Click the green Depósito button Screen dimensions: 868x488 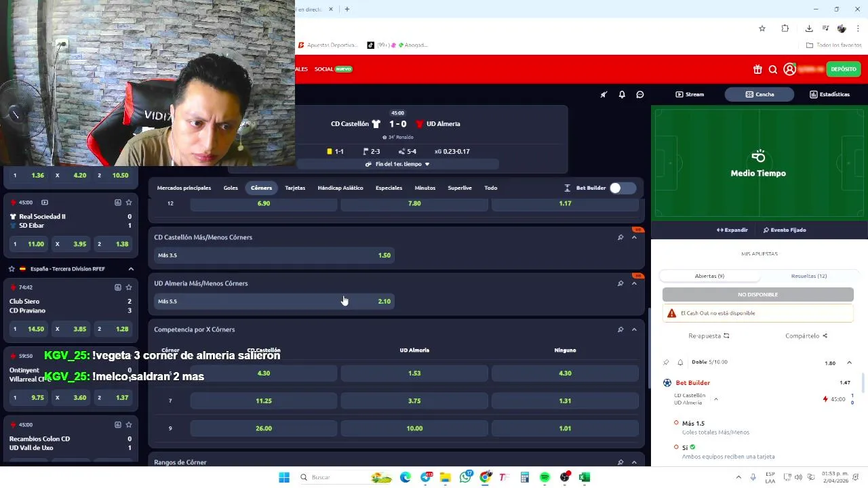[844, 69]
